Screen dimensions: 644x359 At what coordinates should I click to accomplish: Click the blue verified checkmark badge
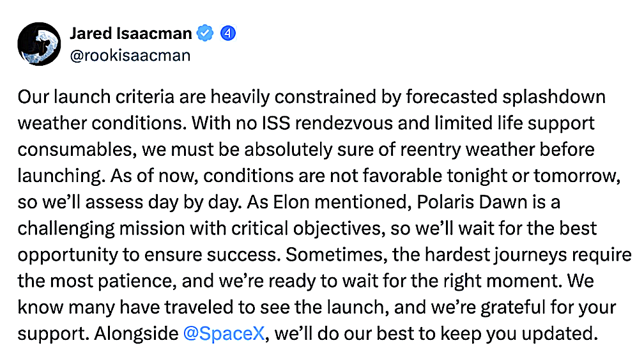[x=204, y=33]
